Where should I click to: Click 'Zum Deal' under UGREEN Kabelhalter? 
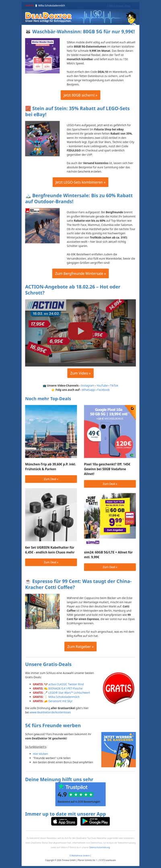[x=51, y=562]
